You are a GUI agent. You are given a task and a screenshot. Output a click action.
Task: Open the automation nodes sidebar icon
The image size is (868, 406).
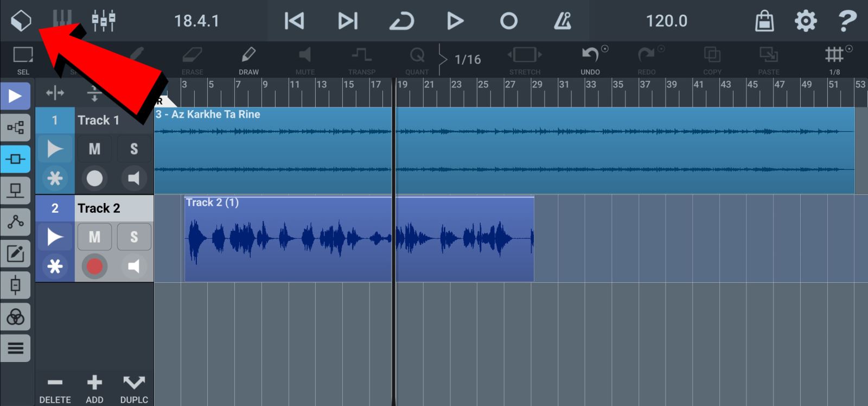point(15,222)
